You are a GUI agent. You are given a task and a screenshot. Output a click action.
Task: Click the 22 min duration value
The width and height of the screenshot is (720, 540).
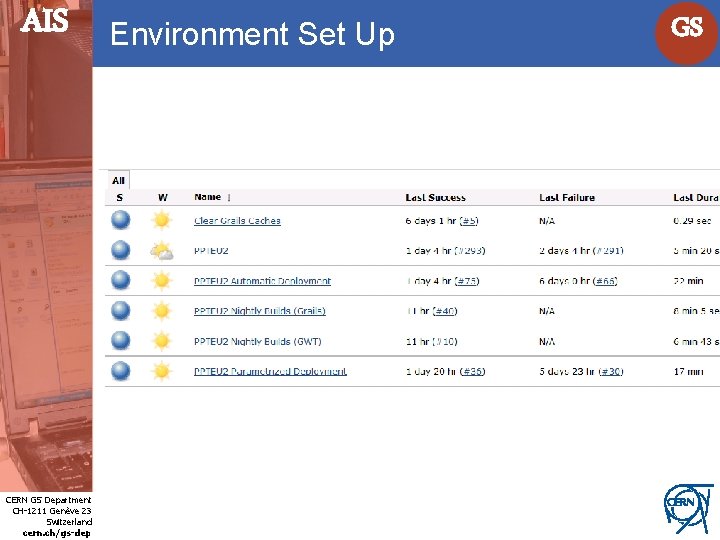[x=688, y=281]
